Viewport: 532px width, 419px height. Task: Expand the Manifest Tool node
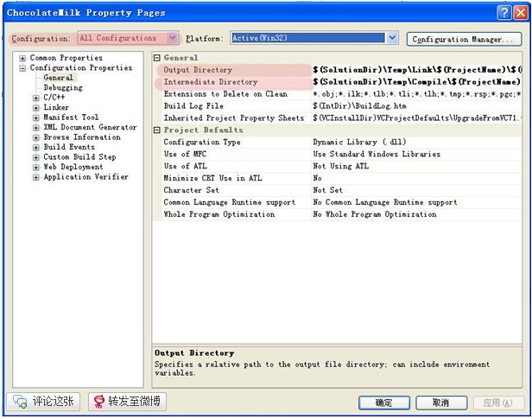[x=36, y=117]
